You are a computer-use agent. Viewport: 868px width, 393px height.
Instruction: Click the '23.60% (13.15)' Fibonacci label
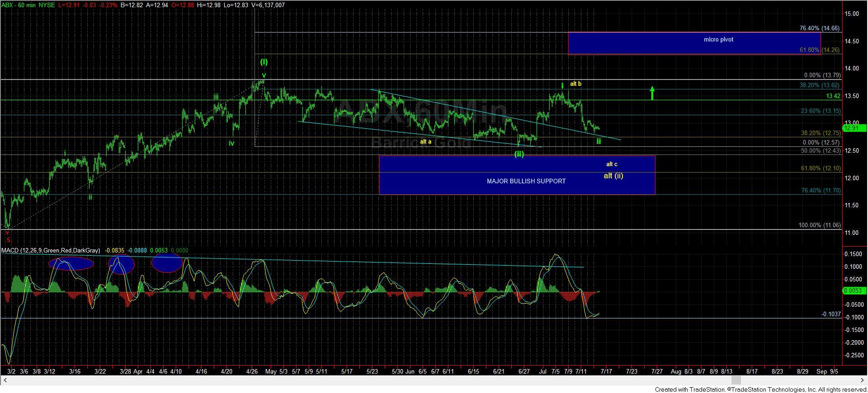[821, 111]
